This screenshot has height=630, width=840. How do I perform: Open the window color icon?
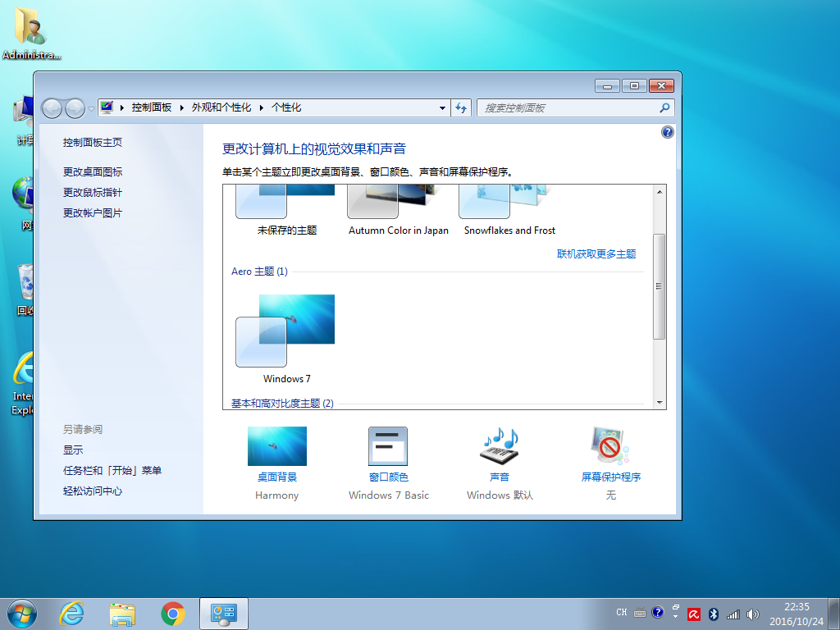tap(388, 445)
